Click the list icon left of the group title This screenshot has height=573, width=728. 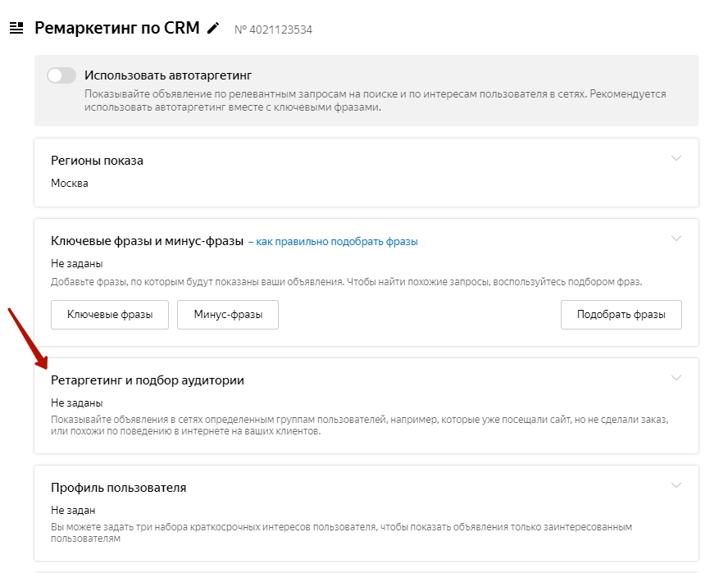[x=16, y=28]
